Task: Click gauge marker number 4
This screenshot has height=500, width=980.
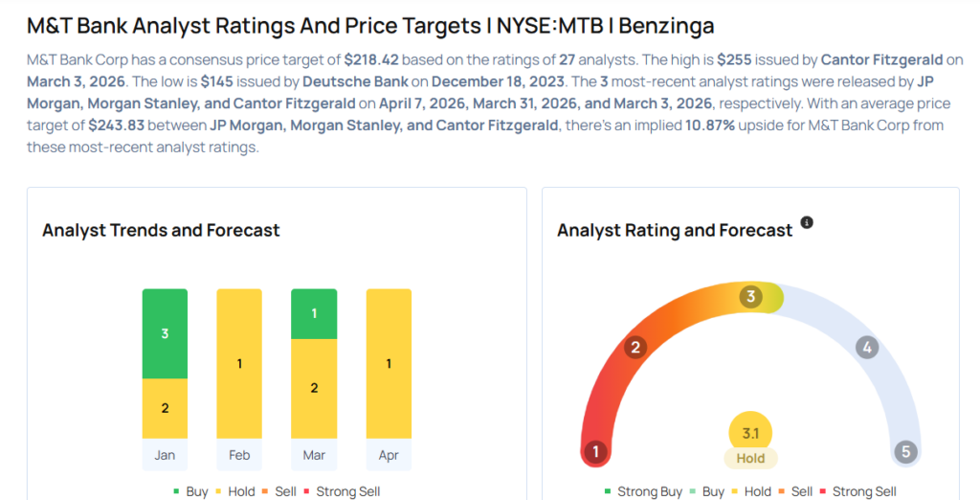Action: (867, 347)
